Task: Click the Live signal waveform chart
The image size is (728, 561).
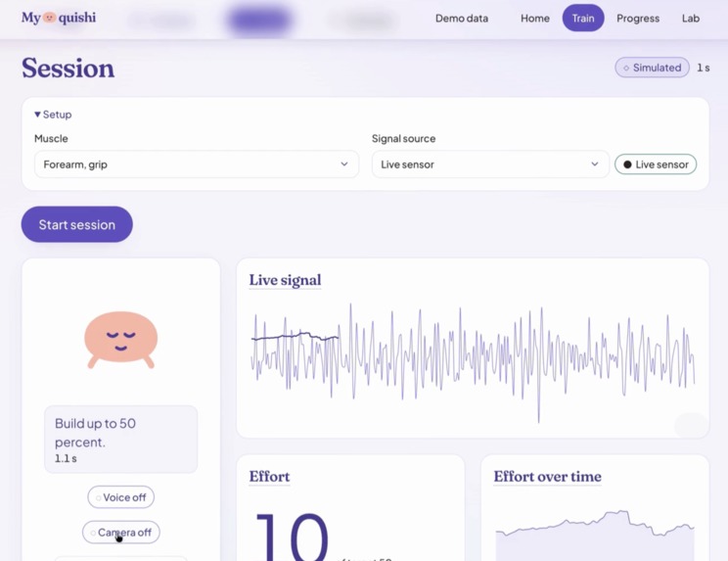Action: 473,362
